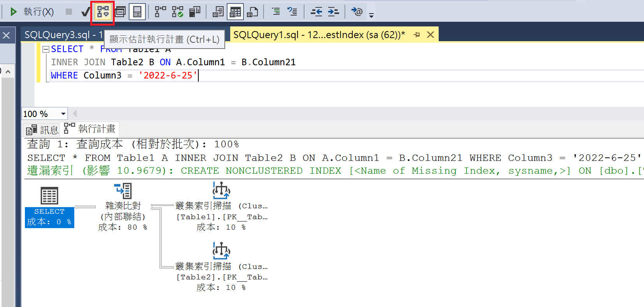This screenshot has width=644, height=307.
Task: Toggle include client statistics
Action: click(194, 12)
